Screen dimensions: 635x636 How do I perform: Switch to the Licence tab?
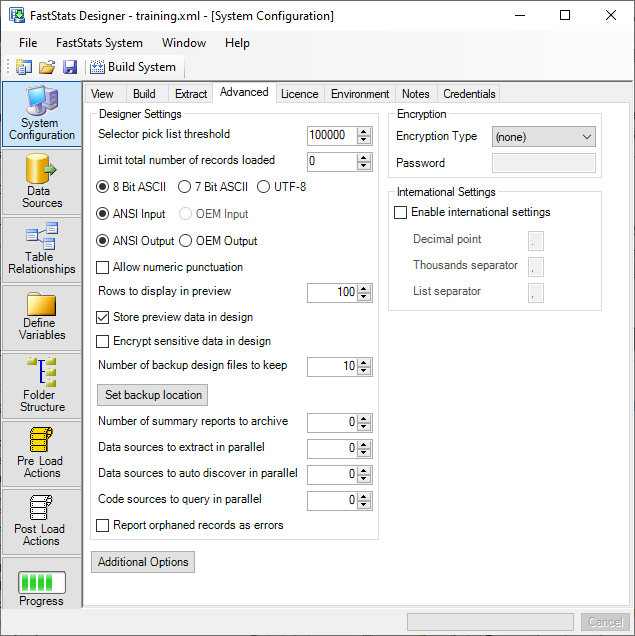click(300, 94)
